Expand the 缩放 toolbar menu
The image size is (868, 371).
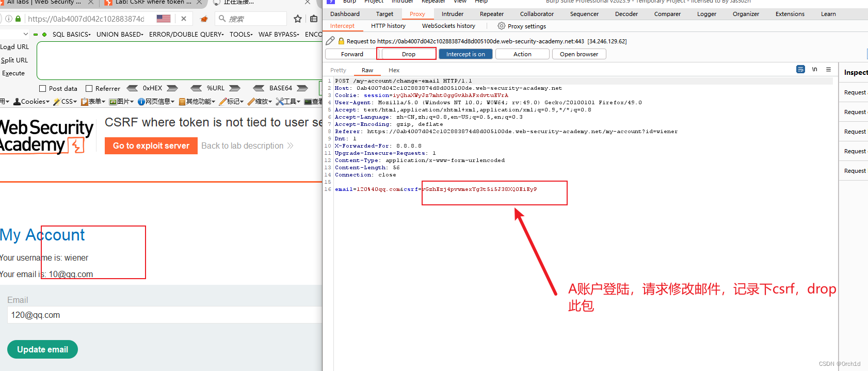(260, 102)
